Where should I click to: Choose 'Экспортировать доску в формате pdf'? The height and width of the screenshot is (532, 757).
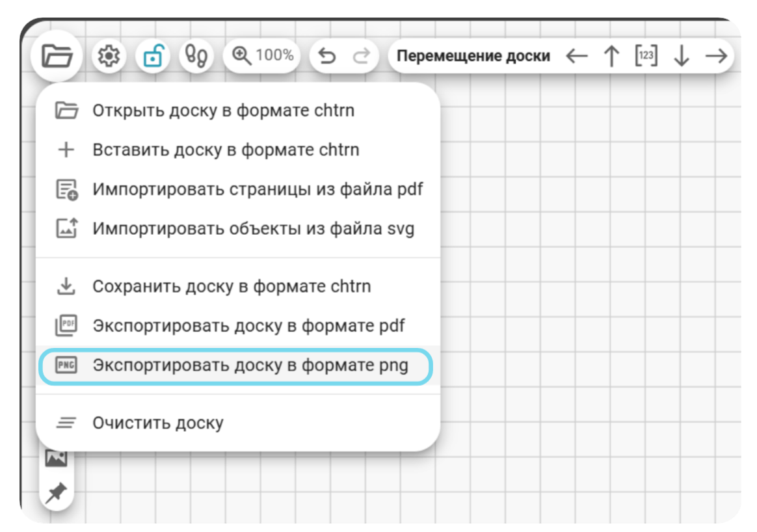(238, 326)
